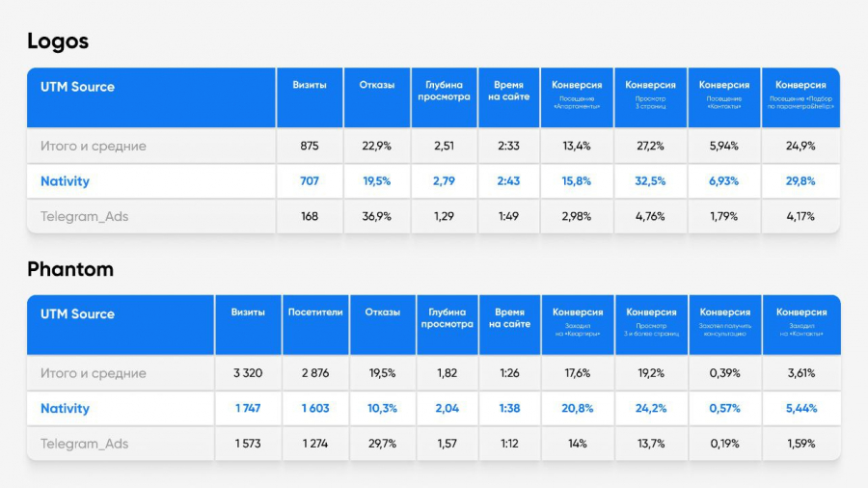The width and height of the screenshot is (868, 488).
Task: Click the Logos table UTM Source header
Action: tap(77, 87)
